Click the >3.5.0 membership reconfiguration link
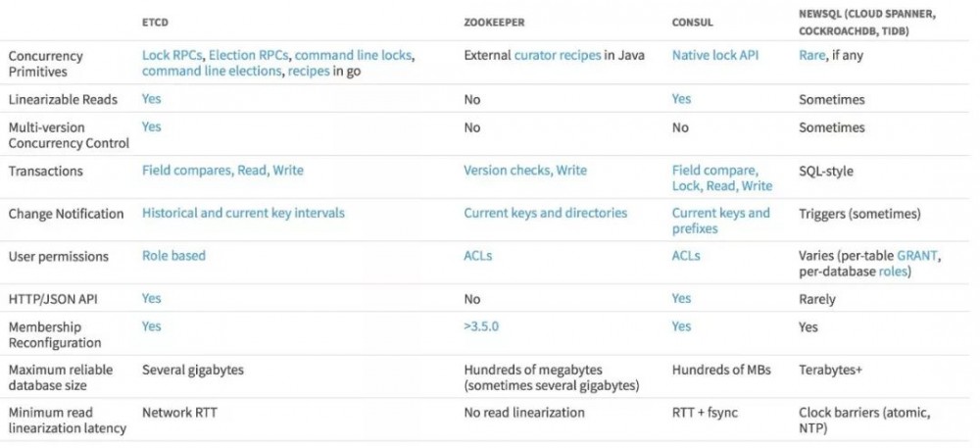The image size is (980, 448). pyautogui.click(x=481, y=326)
